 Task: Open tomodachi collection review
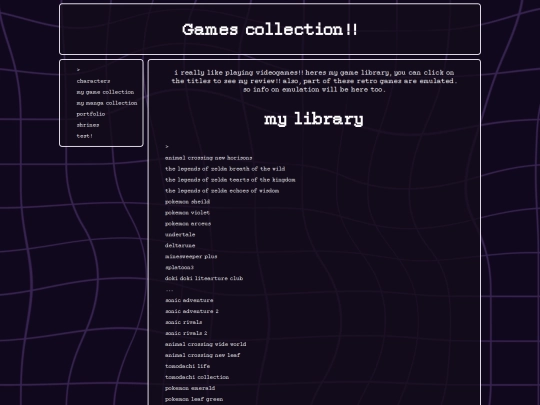(x=197, y=377)
